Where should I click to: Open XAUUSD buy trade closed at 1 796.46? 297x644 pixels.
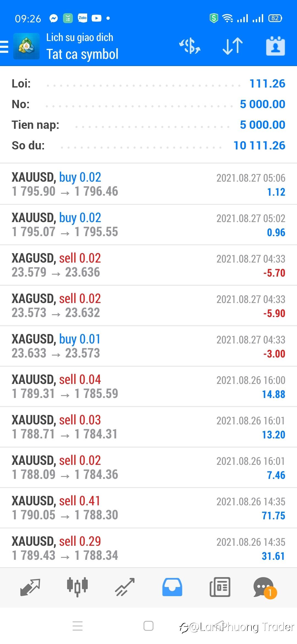[x=148, y=184]
